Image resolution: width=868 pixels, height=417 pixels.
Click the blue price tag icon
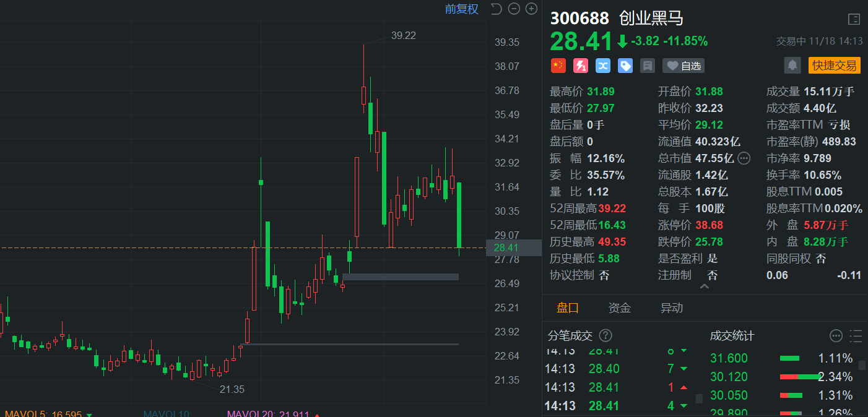[x=625, y=66]
